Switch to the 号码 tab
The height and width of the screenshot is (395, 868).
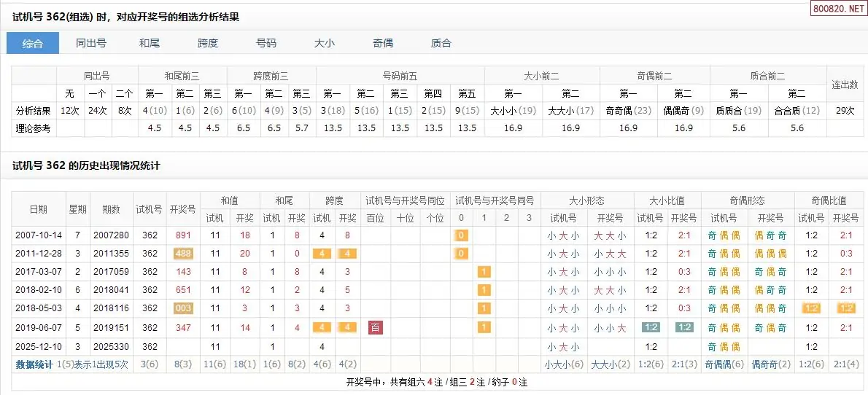266,43
